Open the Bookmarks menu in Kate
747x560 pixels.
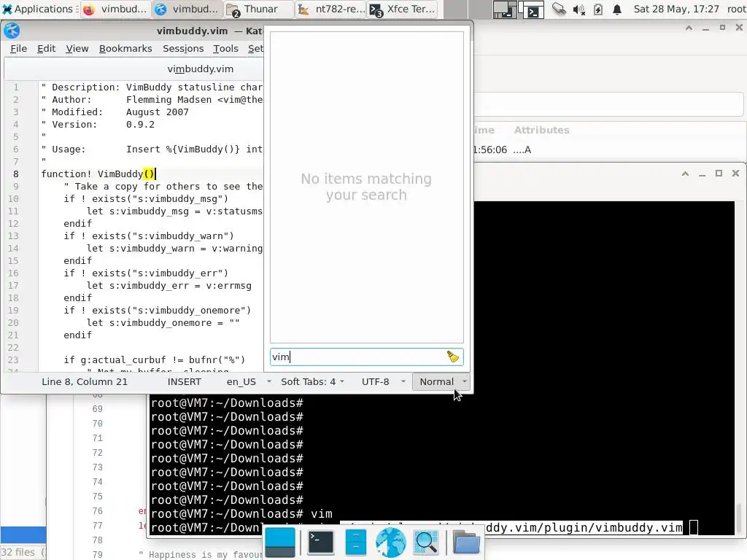click(125, 49)
